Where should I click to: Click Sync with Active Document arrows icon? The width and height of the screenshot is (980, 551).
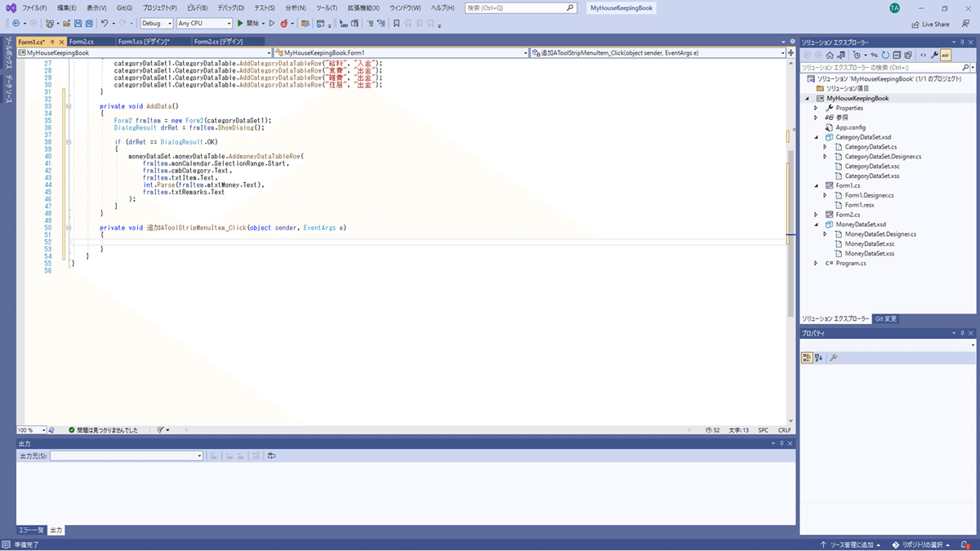click(874, 56)
